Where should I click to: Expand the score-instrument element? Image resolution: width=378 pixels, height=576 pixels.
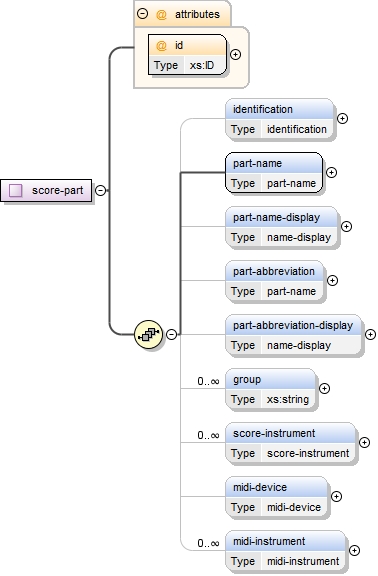point(364,442)
